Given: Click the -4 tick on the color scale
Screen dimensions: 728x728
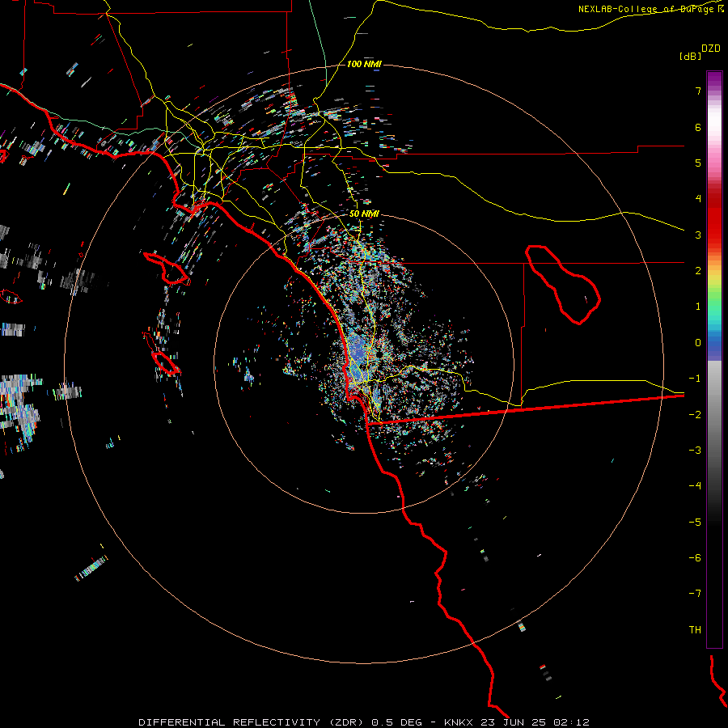Looking at the screenshot, I should tap(695, 486).
